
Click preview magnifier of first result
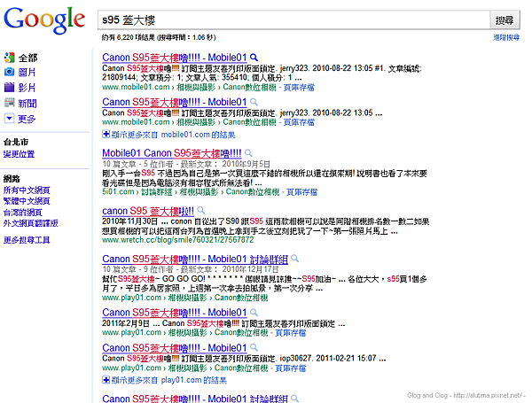click(x=254, y=58)
